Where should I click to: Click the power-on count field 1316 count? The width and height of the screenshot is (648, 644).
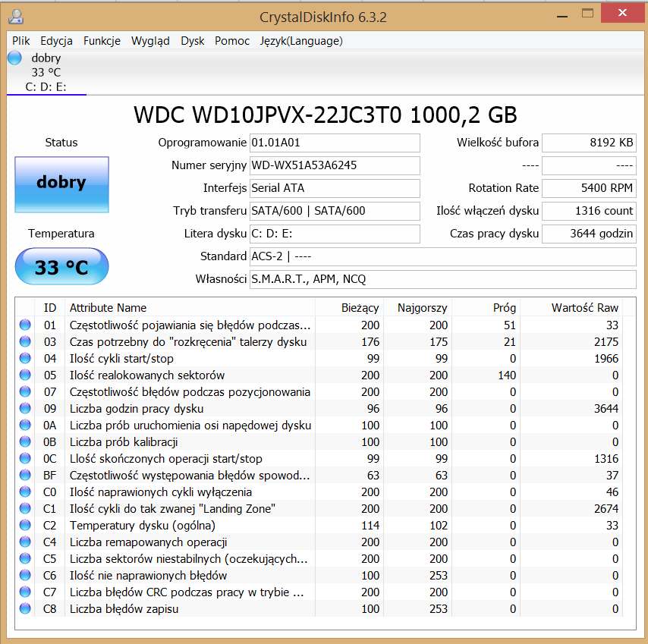(x=589, y=211)
